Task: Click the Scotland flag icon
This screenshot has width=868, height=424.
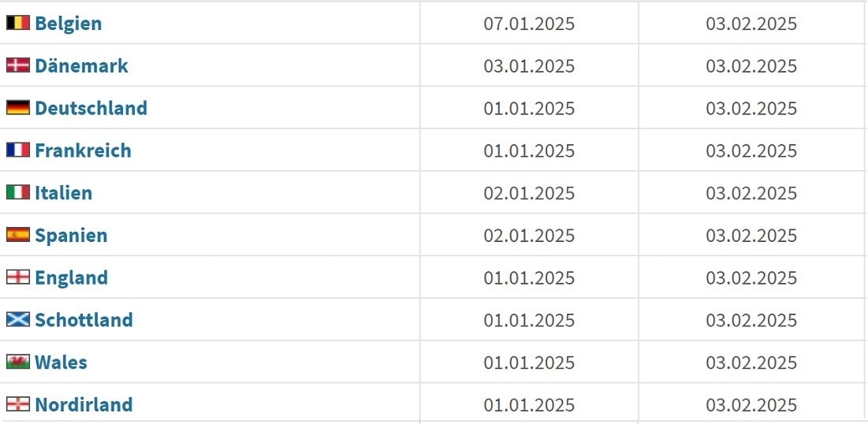Action: pos(17,319)
